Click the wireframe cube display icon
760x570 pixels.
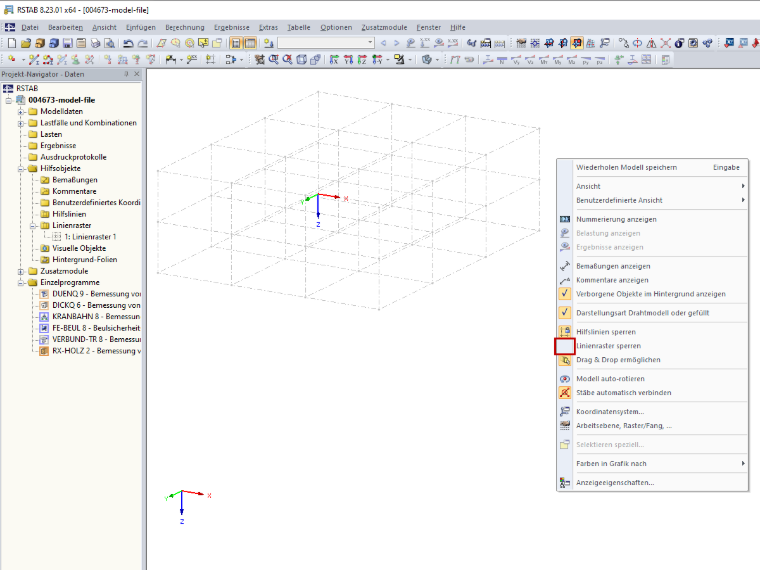(x=301, y=60)
